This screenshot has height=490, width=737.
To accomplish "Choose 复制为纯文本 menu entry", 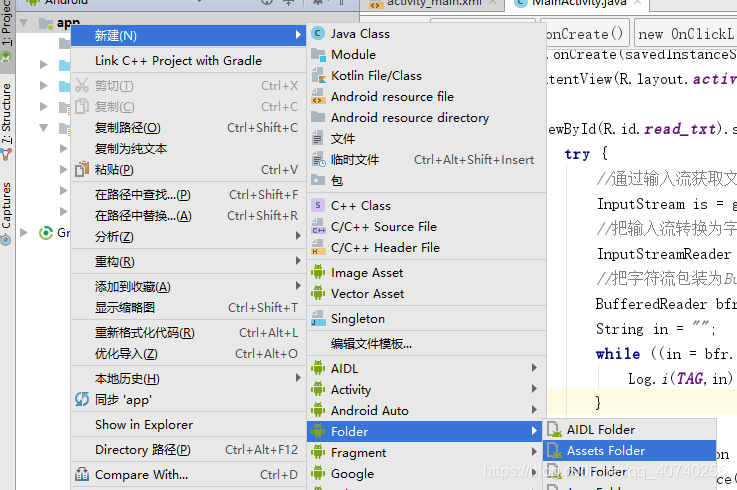I will tap(188, 149).
